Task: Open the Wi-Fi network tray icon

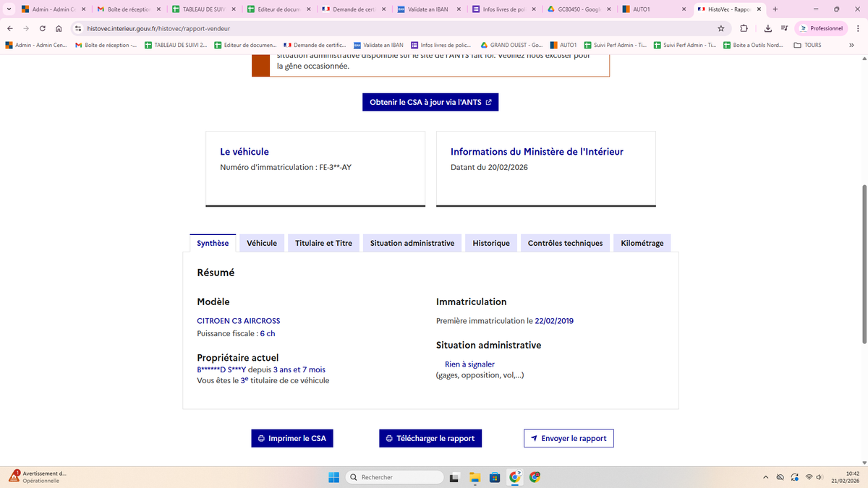Action: 809,477
